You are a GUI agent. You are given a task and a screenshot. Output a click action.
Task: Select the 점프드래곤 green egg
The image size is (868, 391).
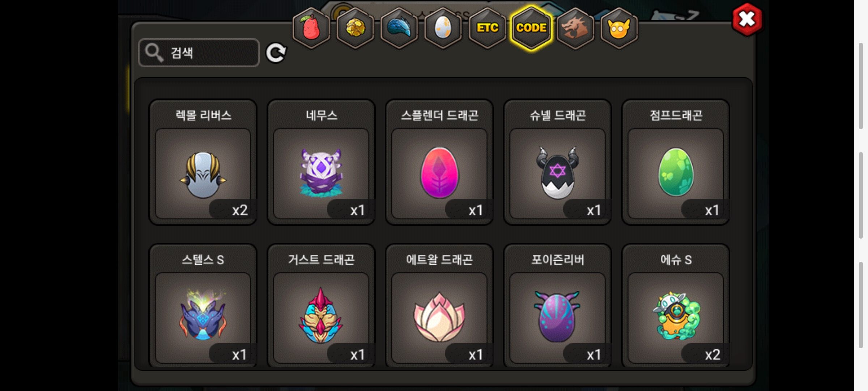[676, 162]
